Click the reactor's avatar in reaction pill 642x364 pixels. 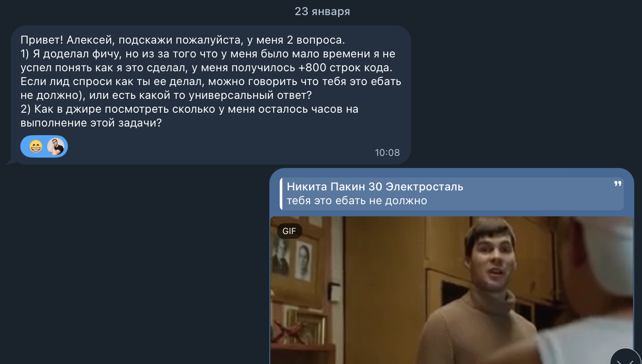click(x=56, y=147)
